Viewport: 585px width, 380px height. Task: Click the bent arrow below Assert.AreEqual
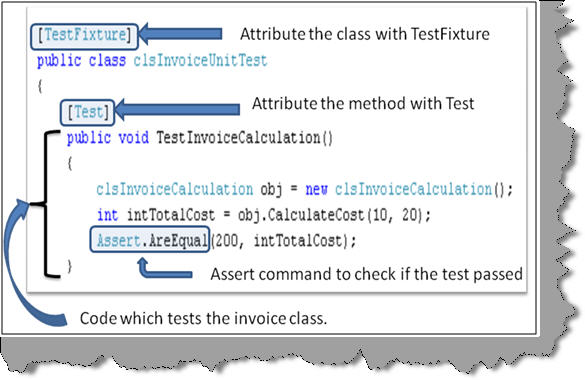point(164,268)
